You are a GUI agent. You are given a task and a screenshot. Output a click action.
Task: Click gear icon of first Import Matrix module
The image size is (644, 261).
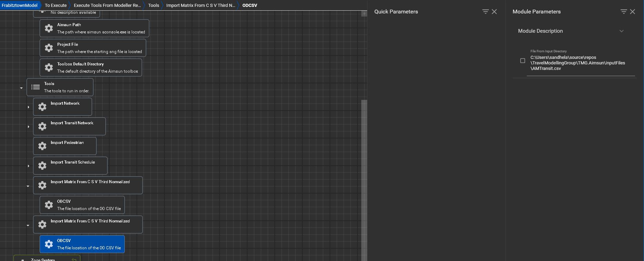tap(42, 185)
